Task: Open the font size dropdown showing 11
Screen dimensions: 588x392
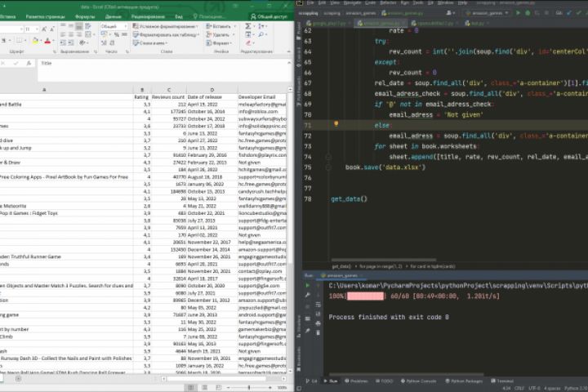Action: [37, 29]
